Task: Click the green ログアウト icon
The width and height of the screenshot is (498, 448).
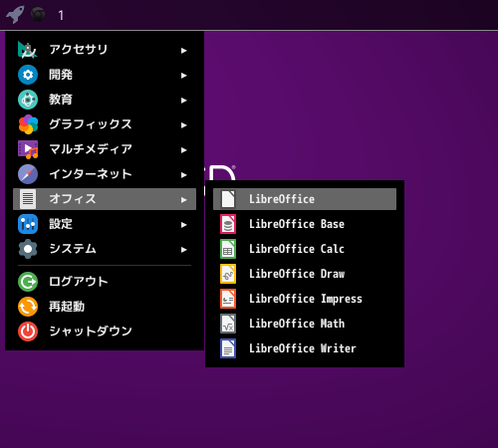Action: click(28, 282)
